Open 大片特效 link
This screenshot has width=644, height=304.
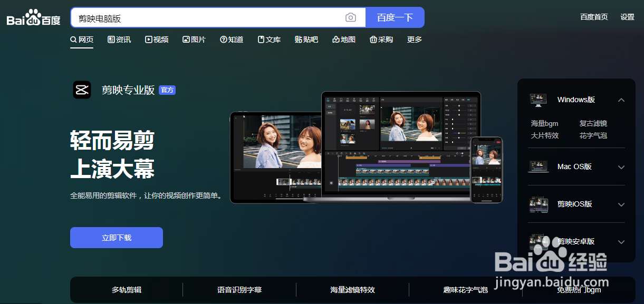coord(545,135)
